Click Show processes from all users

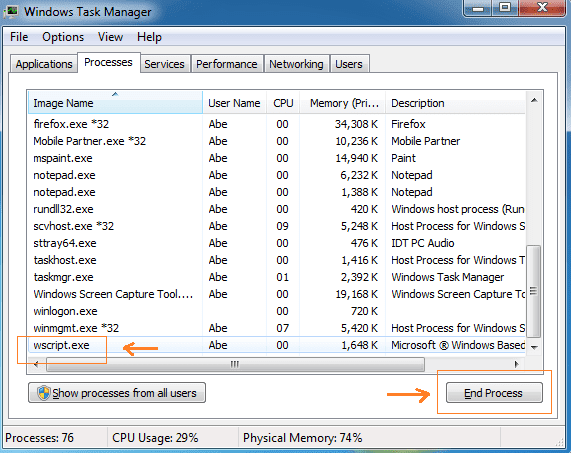click(x=117, y=393)
